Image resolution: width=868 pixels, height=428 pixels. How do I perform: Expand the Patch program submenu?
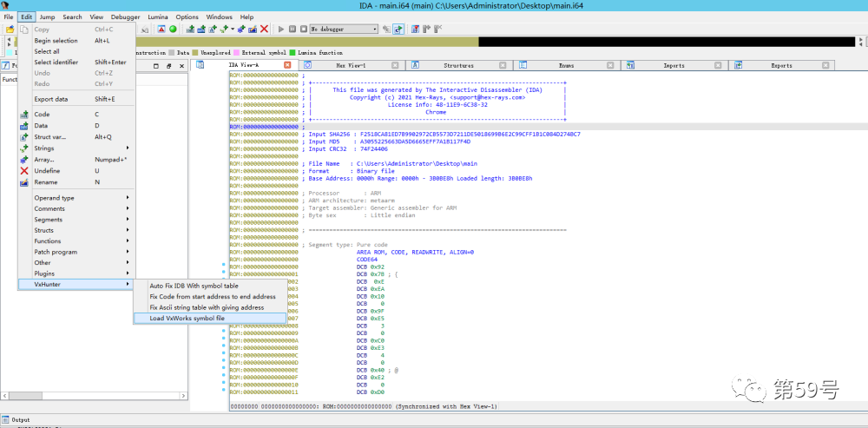(76, 252)
